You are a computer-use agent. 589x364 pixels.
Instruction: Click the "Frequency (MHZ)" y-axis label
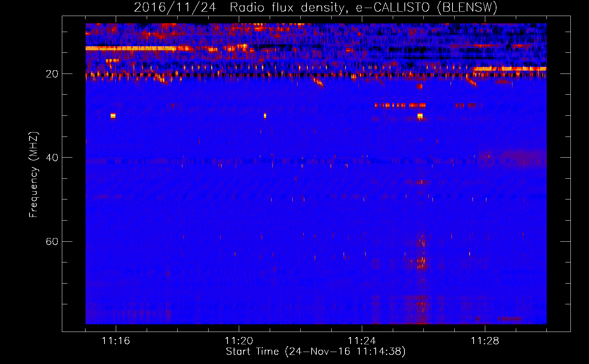(33, 175)
